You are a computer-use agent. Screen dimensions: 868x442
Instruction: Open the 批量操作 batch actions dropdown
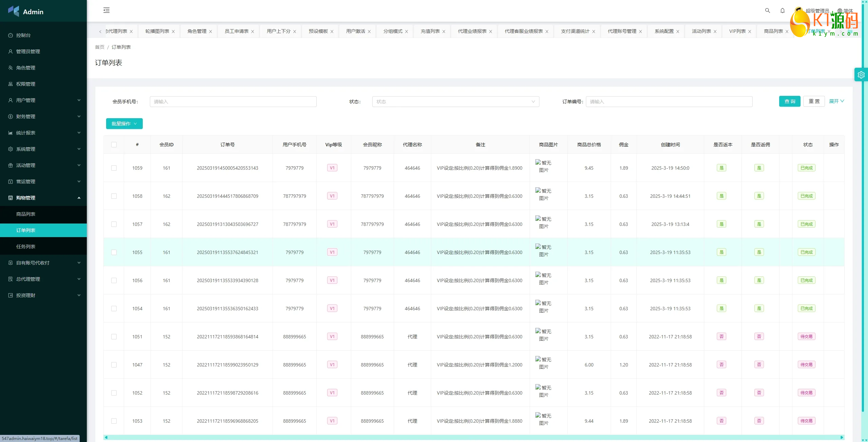pos(124,124)
